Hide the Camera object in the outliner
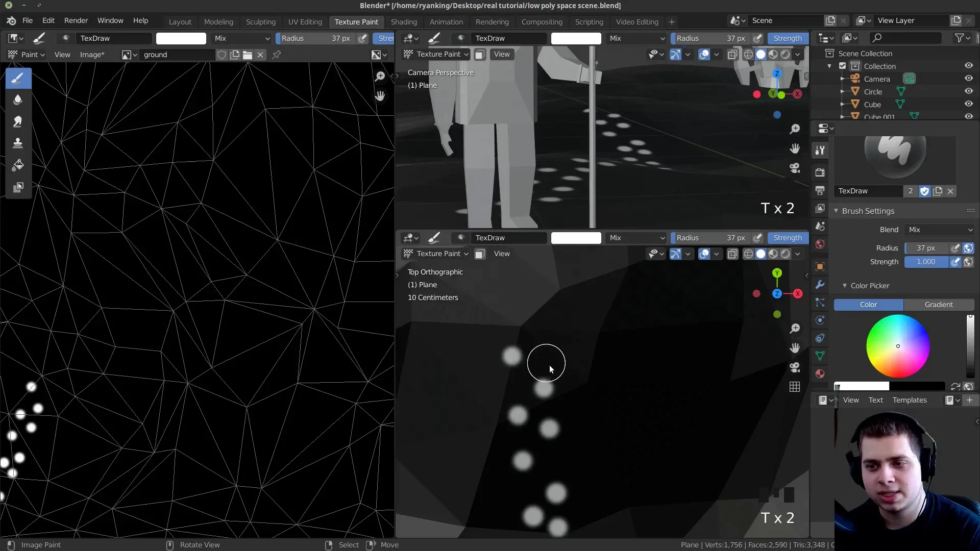980x551 pixels. [x=968, y=79]
